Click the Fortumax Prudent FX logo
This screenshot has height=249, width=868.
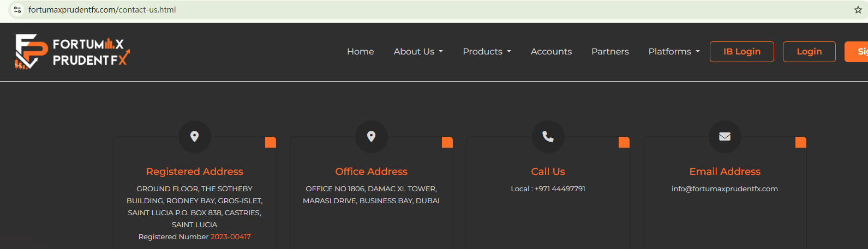click(73, 52)
